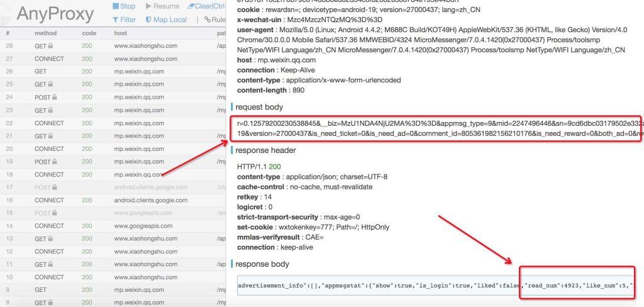Click 'strict-transport-security : max-age=0' line
This screenshot has width=644, height=307.
[x=299, y=217]
